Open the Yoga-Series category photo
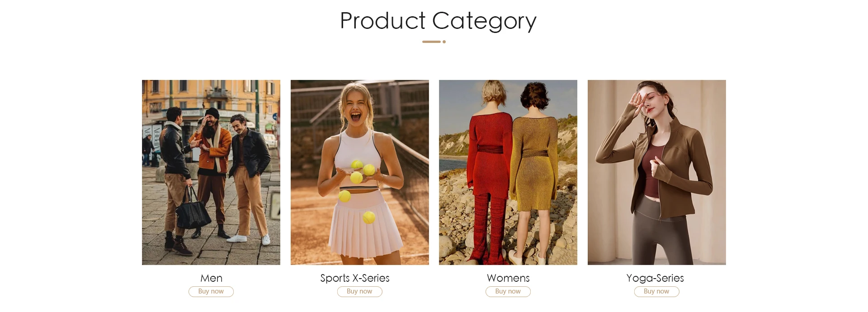The image size is (868, 312). tap(657, 172)
